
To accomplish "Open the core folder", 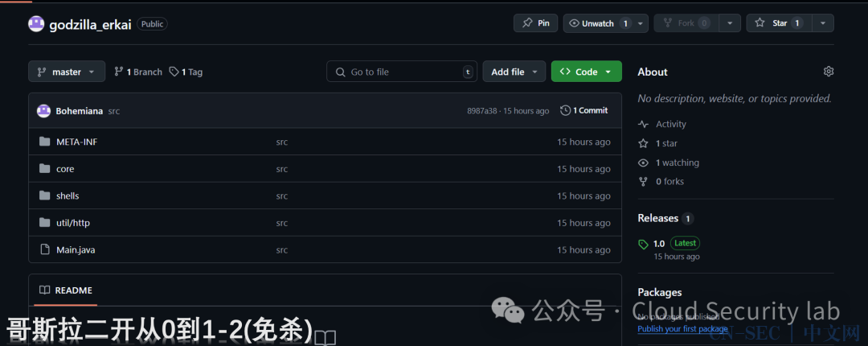I will click(x=65, y=169).
